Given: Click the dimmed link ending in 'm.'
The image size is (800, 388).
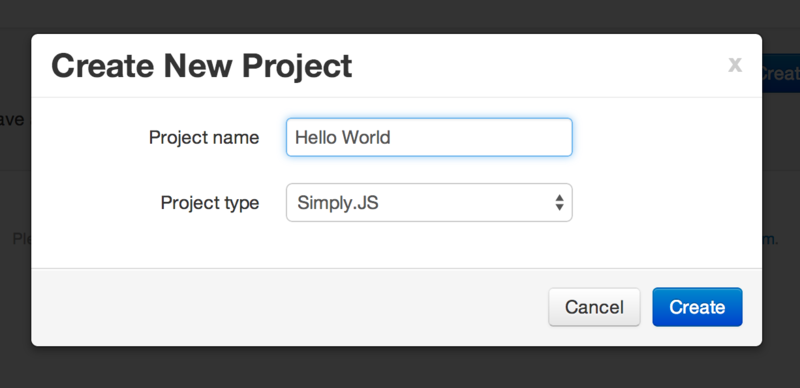Looking at the screenshot, I should 770,239.
